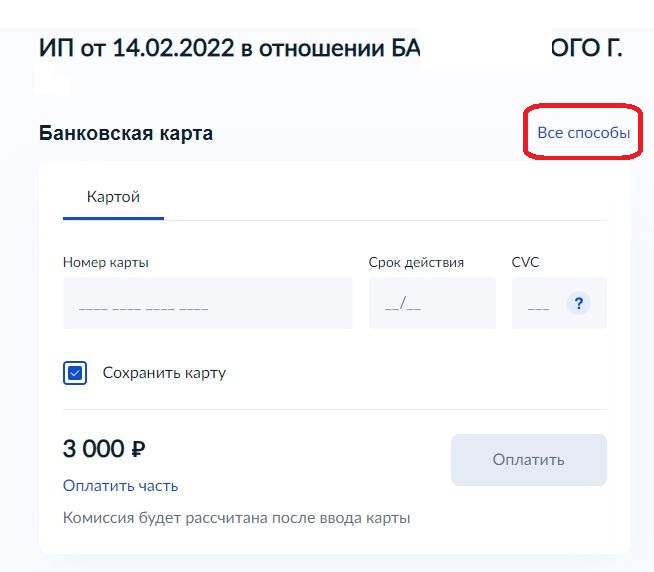The height and width of the screenshot is (572, 654).
Task: Choose the Оплатить часть link
Action: [121, 486]
